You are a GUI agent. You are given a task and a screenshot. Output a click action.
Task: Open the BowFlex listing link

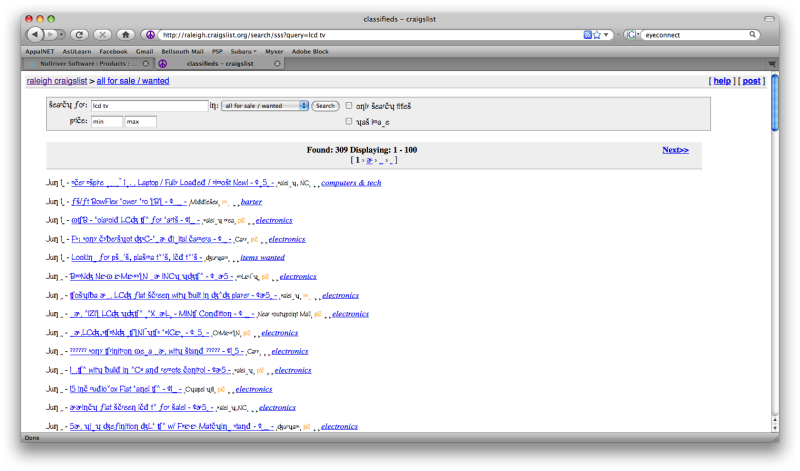[129, 202]
